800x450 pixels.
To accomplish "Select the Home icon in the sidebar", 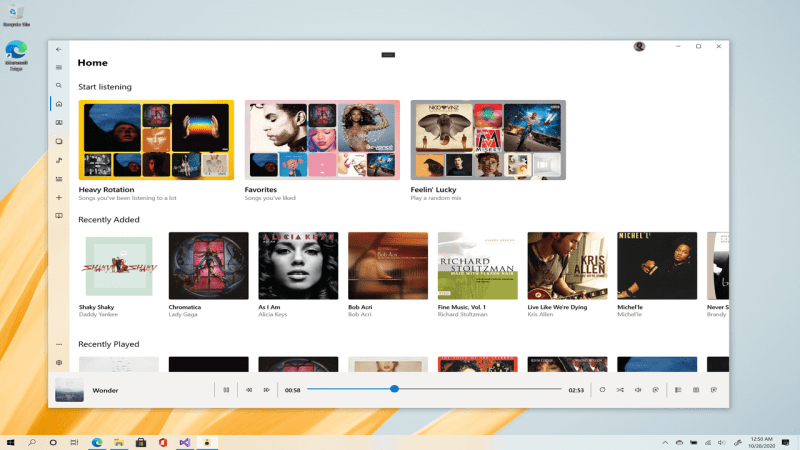I will point(59,104).
